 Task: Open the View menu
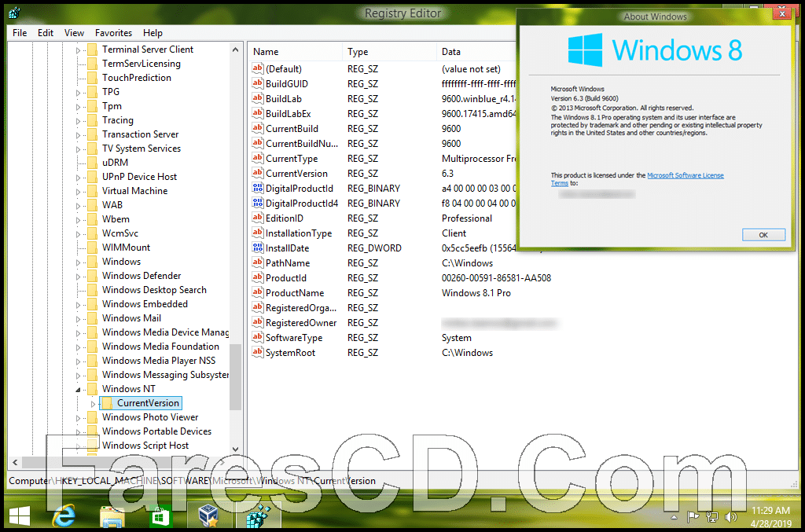click(x=74, y=33)
